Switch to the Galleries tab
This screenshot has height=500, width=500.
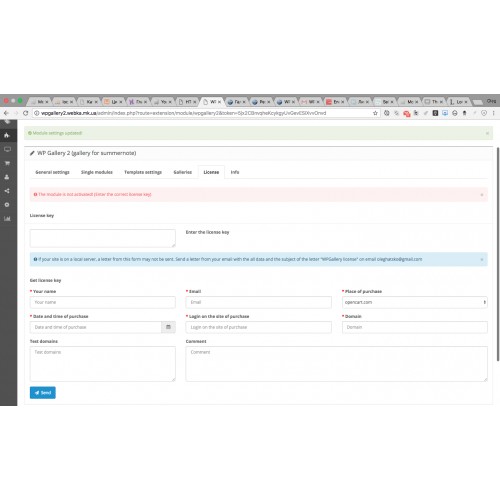(x=183, y=172)
